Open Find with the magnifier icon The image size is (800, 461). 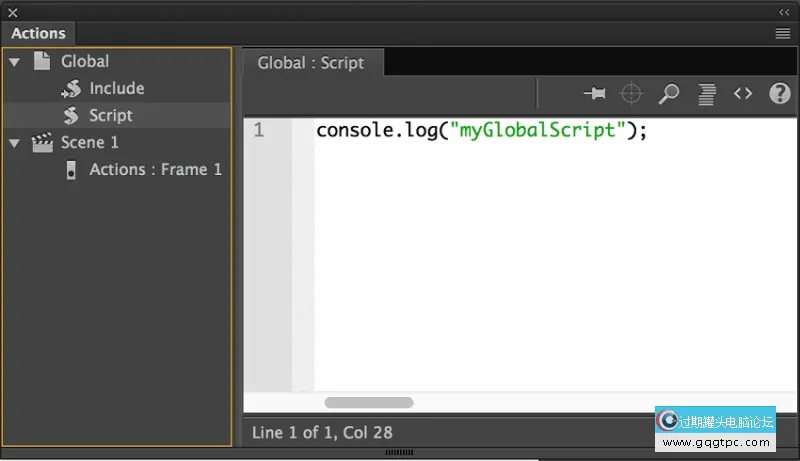click(x=668, y=94)
